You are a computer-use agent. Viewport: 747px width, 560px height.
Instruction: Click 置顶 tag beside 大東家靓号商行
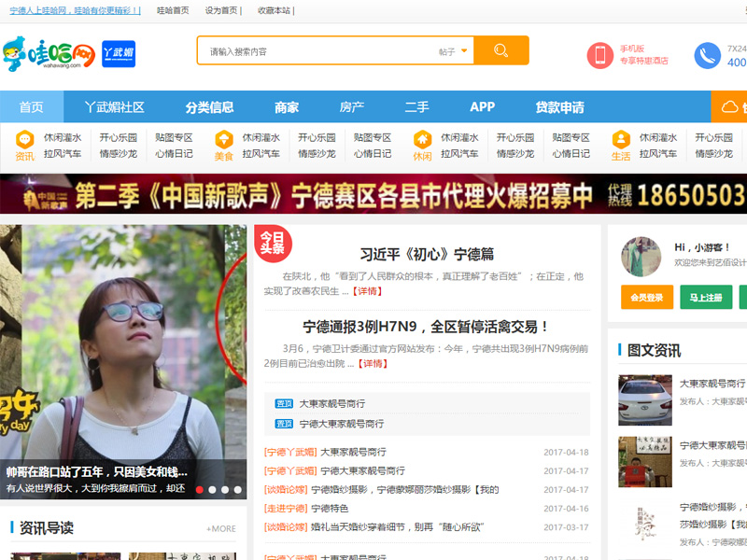click(284, 404)
